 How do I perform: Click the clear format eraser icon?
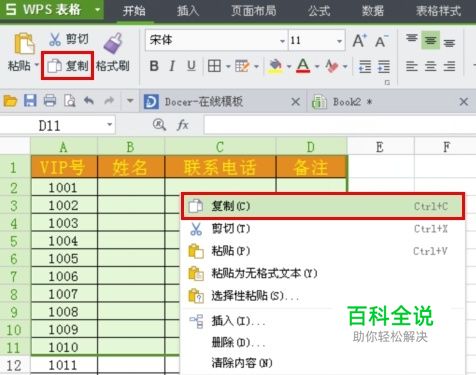331,66
